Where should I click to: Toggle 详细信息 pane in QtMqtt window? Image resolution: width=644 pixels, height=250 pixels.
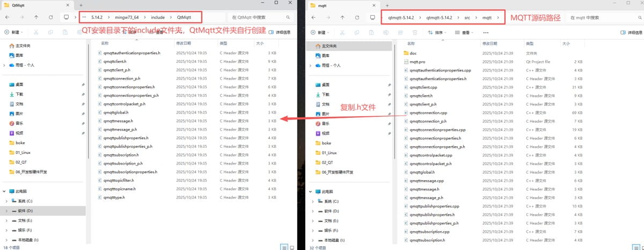point(279,32)
